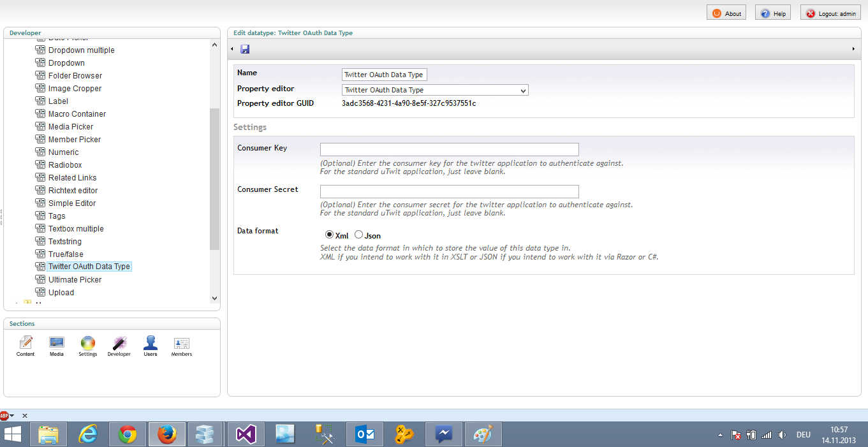Open the Members section
Screen dimensions: 868x447
(182, 346)
